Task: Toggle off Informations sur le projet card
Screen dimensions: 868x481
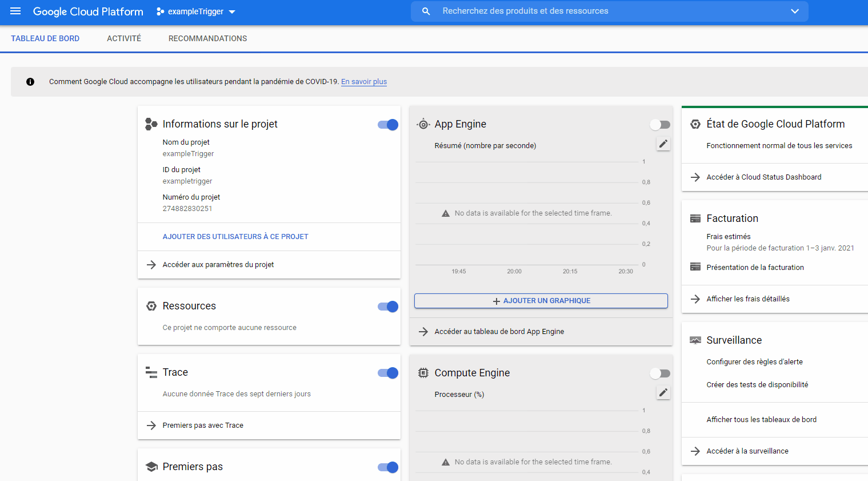Action: coord(388,125)
